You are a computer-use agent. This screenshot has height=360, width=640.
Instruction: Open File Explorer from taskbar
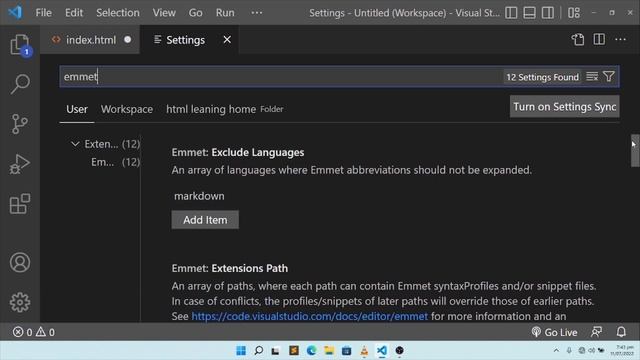coord(329,350)
